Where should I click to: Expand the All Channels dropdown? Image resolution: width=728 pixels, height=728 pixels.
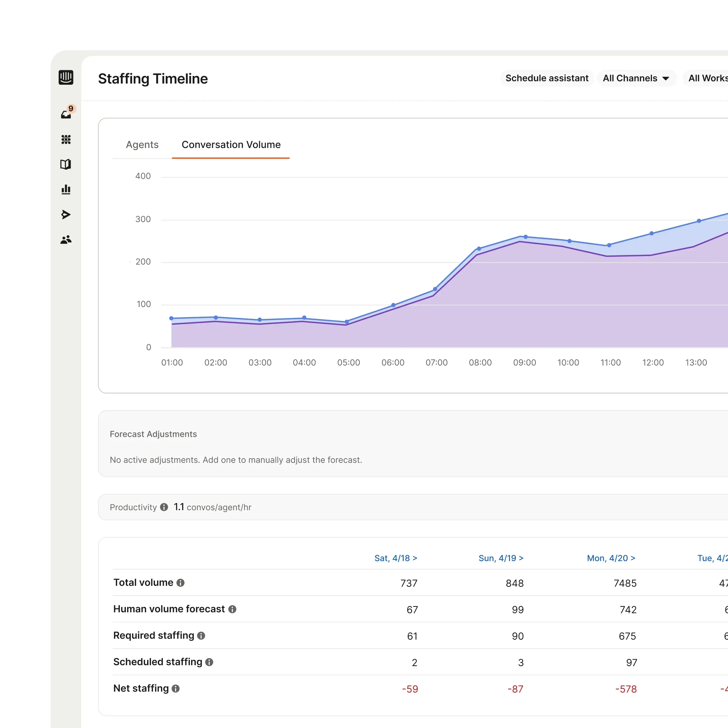click(x=636, y=78)
